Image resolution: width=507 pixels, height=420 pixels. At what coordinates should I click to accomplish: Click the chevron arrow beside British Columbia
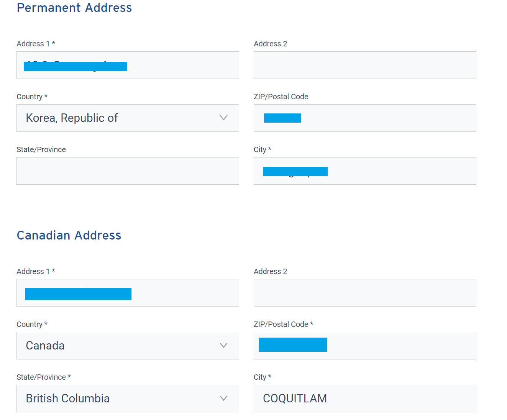[223, 399]
